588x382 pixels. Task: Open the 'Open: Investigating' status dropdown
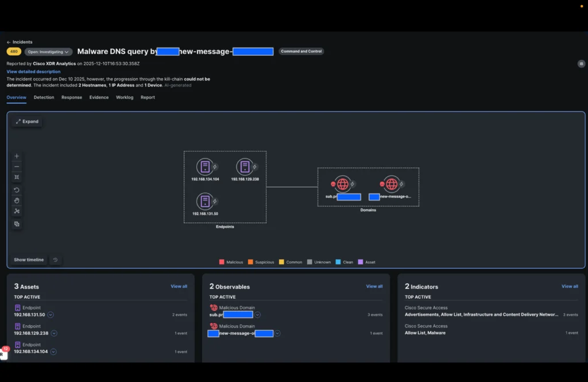(48, 52)
